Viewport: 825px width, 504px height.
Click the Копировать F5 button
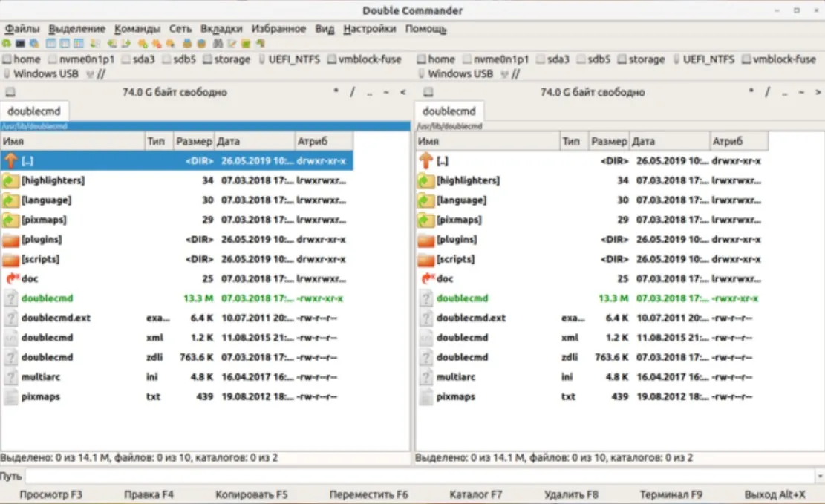click(252, 494)
